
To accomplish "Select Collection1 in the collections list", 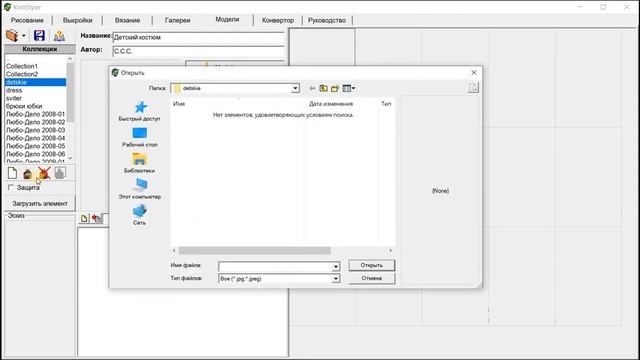I will pyautogui.click(x=36, y=66).
